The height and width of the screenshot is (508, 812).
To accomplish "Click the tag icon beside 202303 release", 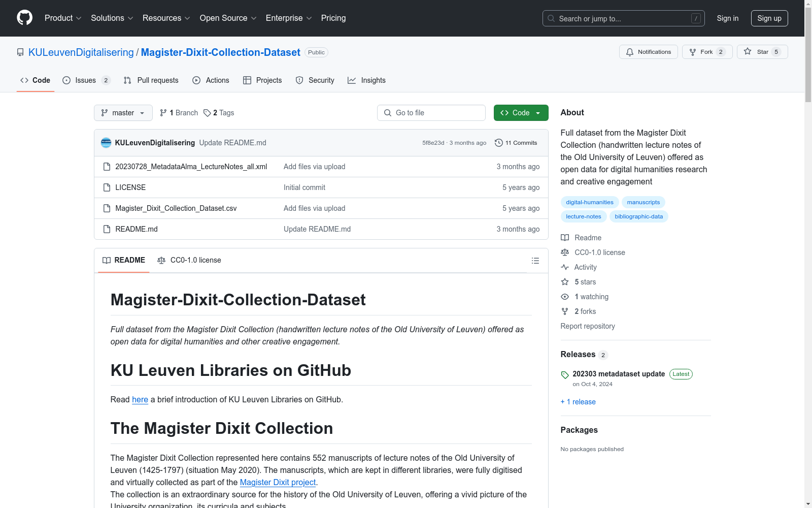I will click(x=565, y=375).
